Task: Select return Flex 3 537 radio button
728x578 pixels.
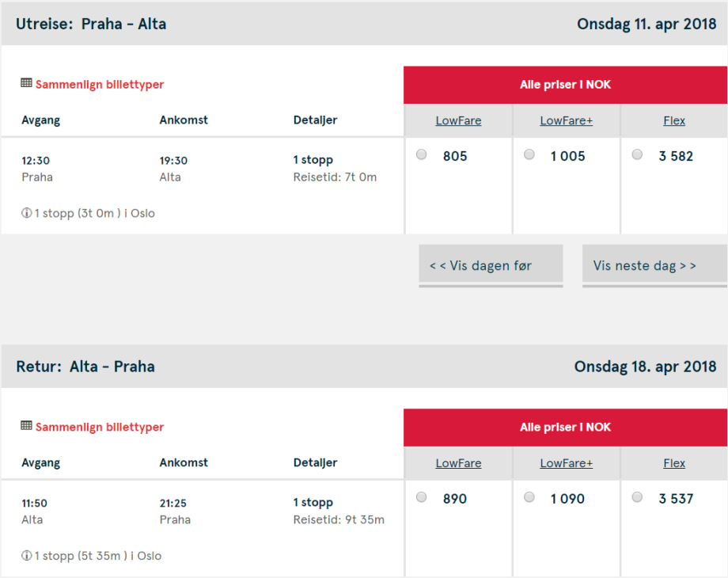Action: pos(638,497)
